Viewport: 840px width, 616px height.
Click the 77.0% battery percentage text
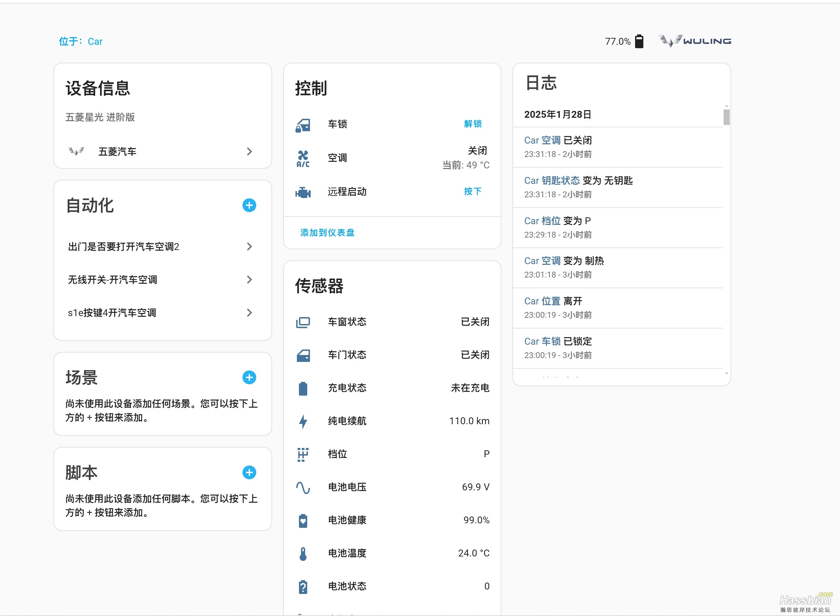[x=617, y=41]
